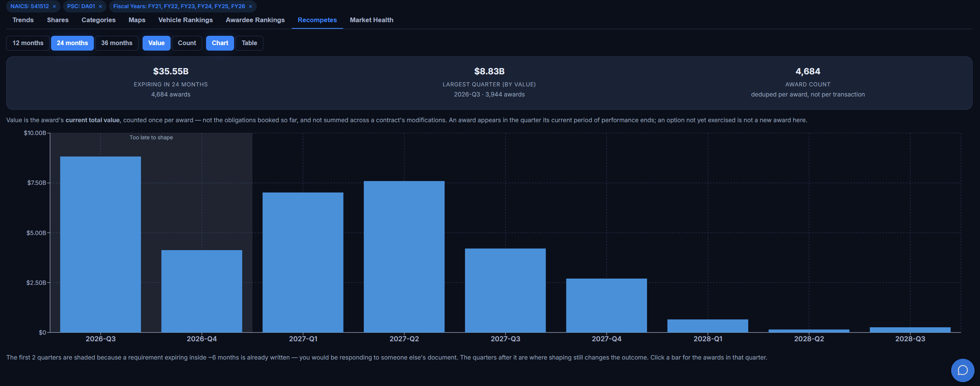Switch to Table view
The height and width of the screenshot is (386, 980).
(249, 43)
